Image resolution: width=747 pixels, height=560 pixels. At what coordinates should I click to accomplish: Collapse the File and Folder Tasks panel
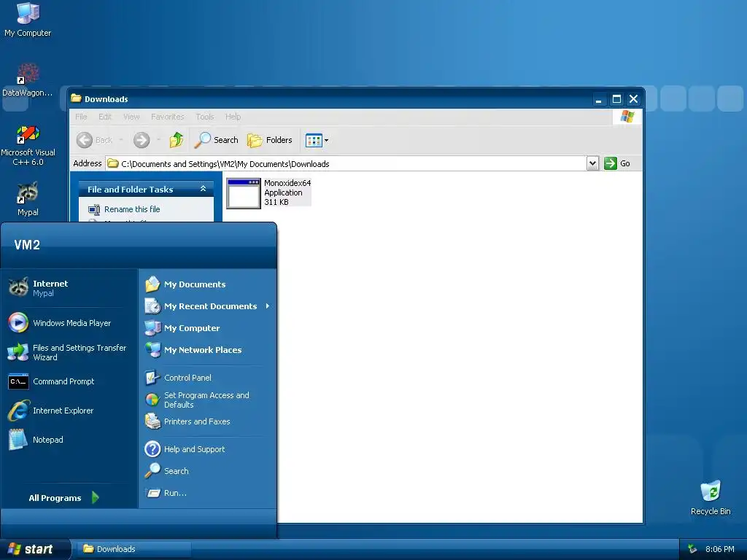(203, 189)
